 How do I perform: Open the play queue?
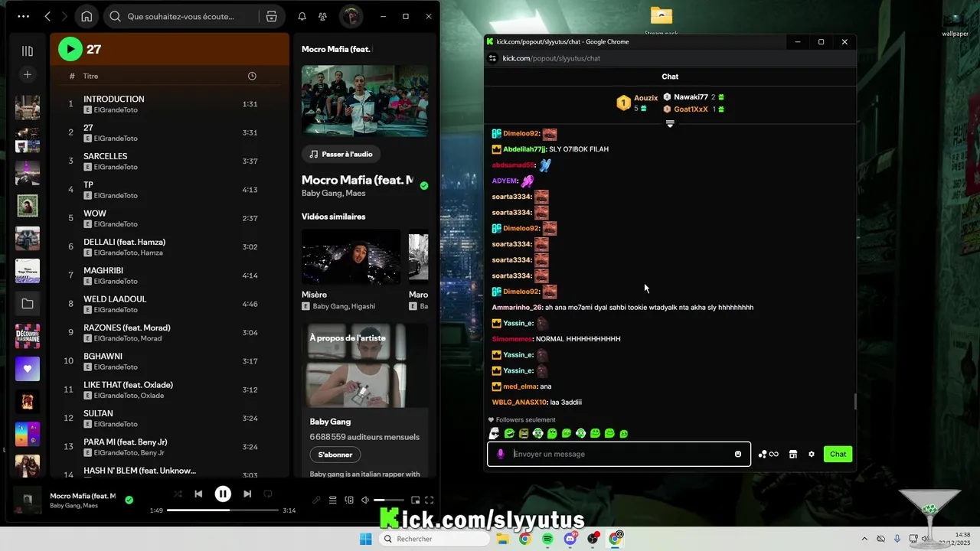tap(333, 500)
